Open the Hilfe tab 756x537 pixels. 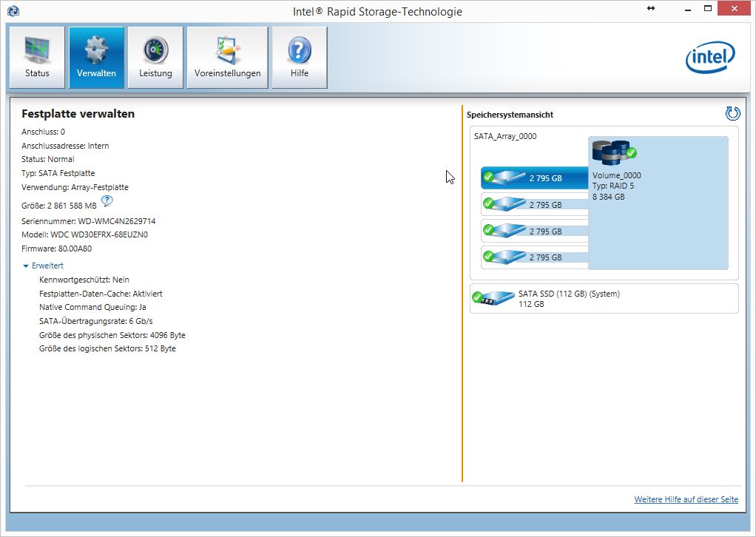coord(300,58)
